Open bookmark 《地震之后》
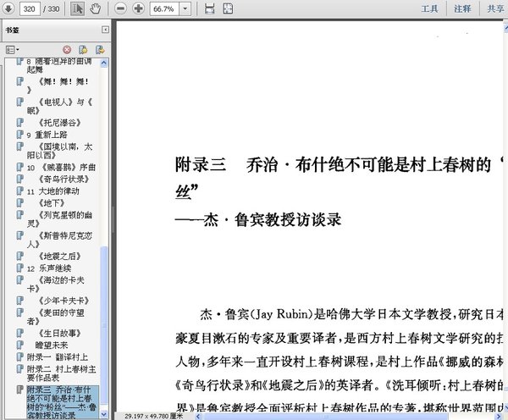The width and height of the screenshot is (508, 420). click(59, 256)
